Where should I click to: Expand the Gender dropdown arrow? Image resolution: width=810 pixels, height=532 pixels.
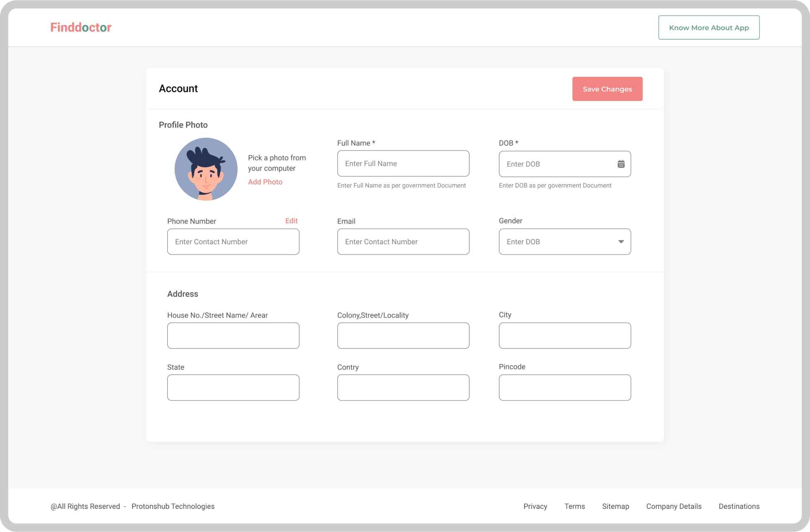[x=621, y=242]
